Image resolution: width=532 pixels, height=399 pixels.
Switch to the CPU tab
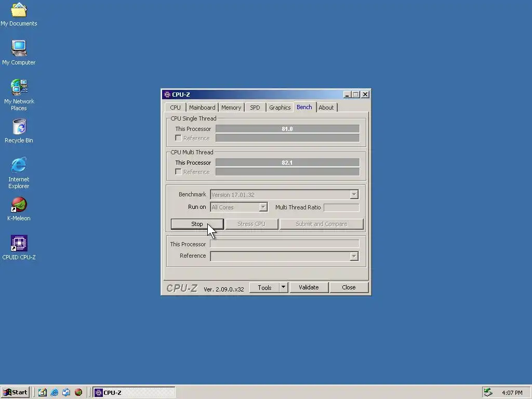click(175, 108)
